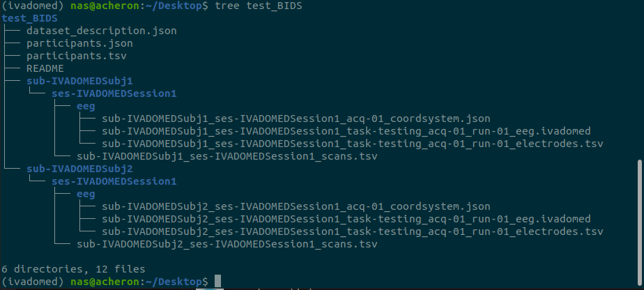The image size is (644, 290).
Task: Select Subj1 run-01_electrodes.tsv file
Action: (x=353, y=144)
